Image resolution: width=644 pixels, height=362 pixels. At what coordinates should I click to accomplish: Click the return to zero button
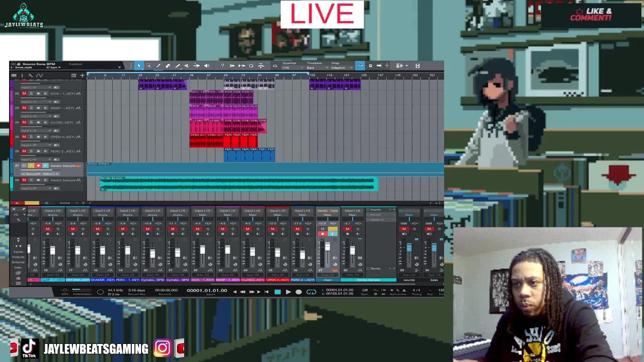266,292
